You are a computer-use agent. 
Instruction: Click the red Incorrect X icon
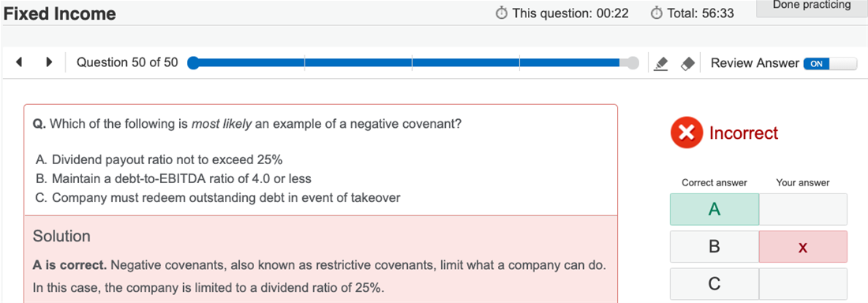click(x=687, y=133)
